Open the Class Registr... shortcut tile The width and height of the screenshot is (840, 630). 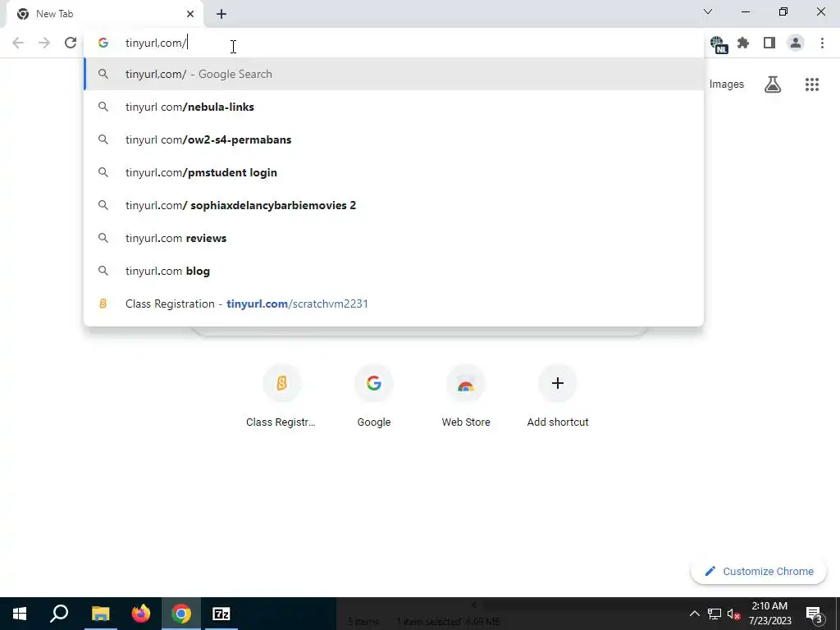[281, 396]
